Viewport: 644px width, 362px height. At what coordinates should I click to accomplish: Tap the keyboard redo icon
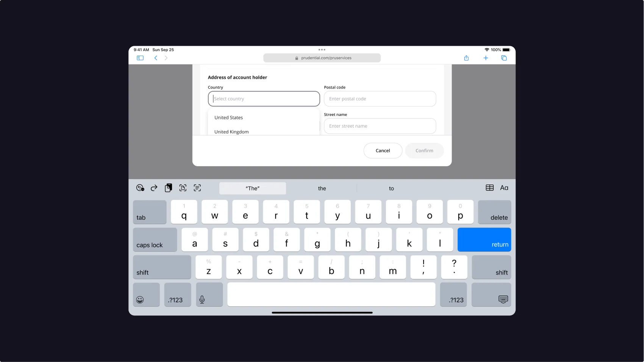(154, 188)
